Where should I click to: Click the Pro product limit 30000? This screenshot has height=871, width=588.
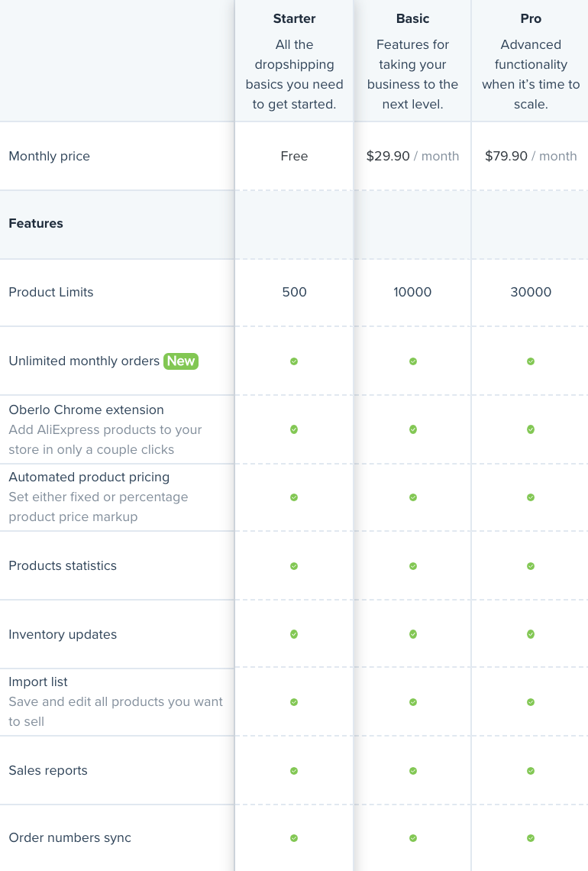click(x=531, y=292)
